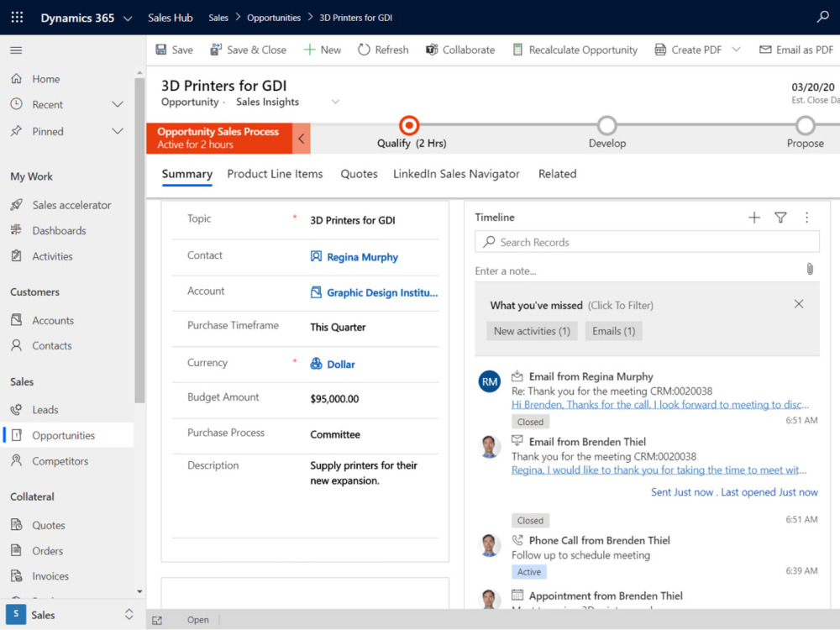Expand the Recent section in the sidebar

117,105
